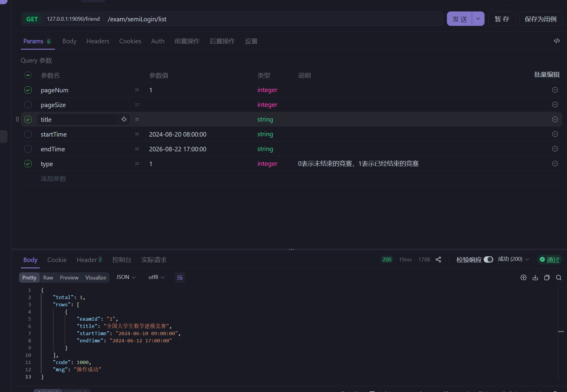Viewport: 567px width, 392px height.
Task: Remove the title parameter row
Action: [555, 119]
